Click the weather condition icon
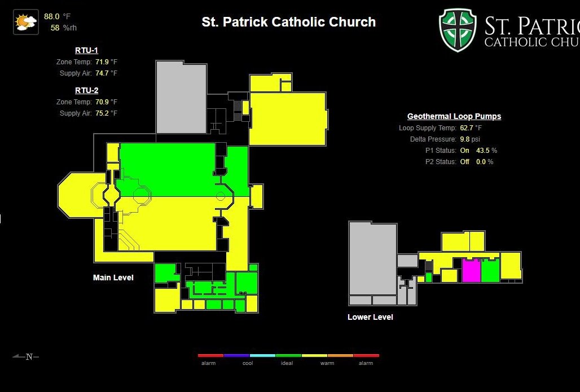This screenshot has width=580, height=392. (x=25, y=23)
